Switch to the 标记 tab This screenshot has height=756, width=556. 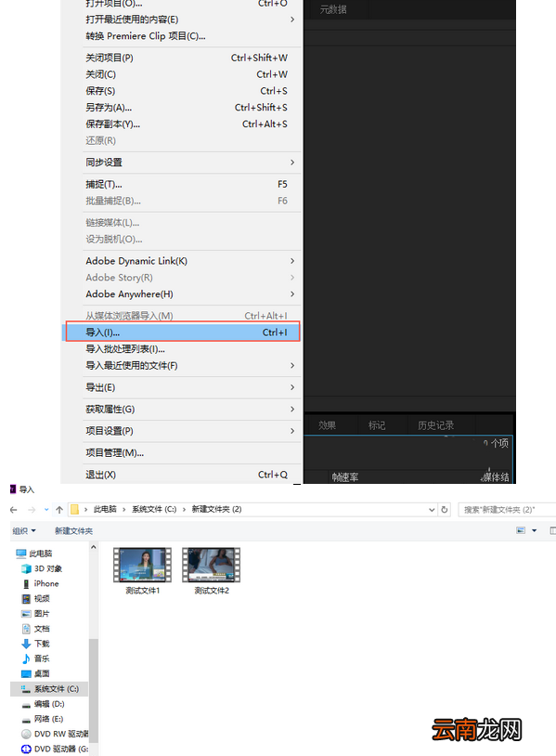[x=377, y=425]
